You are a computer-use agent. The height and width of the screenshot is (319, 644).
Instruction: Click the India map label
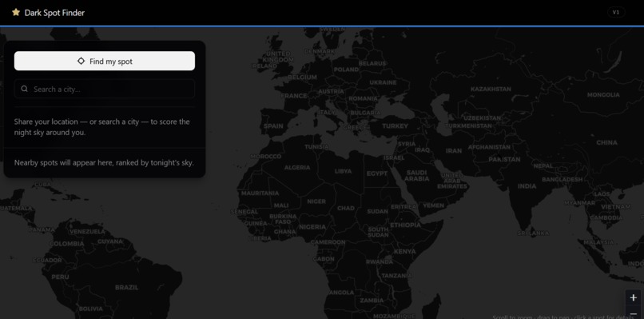pos(527,185)
